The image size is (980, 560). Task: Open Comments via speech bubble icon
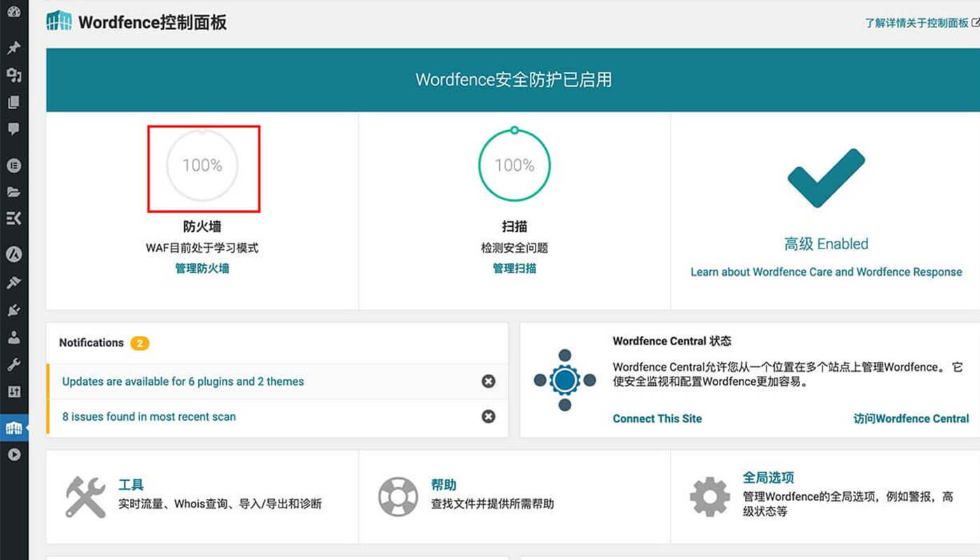coord(13,129)
